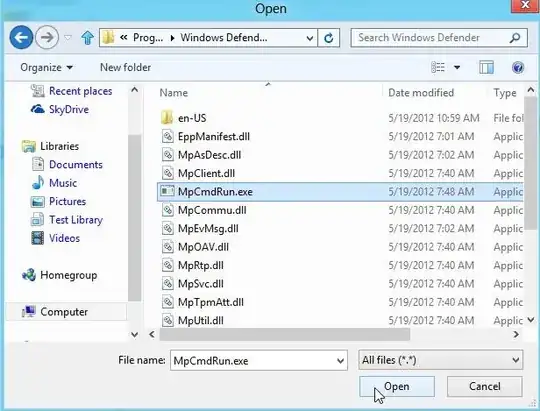The image size is (540, 411).
Task: Click the SkyDrive cloud icon
Action: (38, 109)
